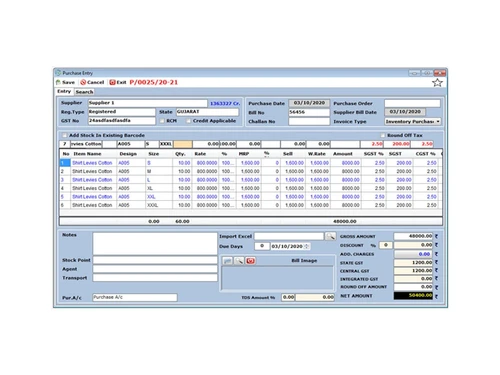The width and height of the screenshot is (500, 375).
Task: Click rupee icon beside Integrated GST
Action: pyautogui.click(x=436, y=279)
